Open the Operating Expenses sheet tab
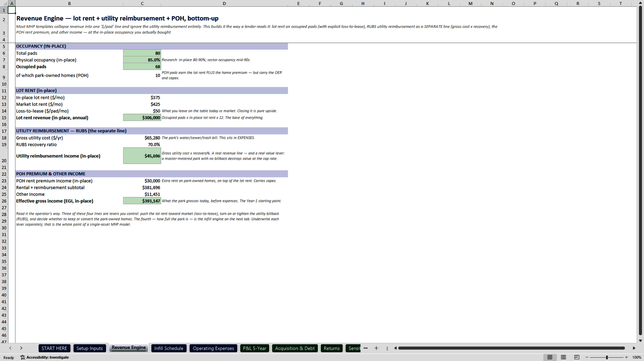Screen dimensions: 644x361 pos(213,348)
